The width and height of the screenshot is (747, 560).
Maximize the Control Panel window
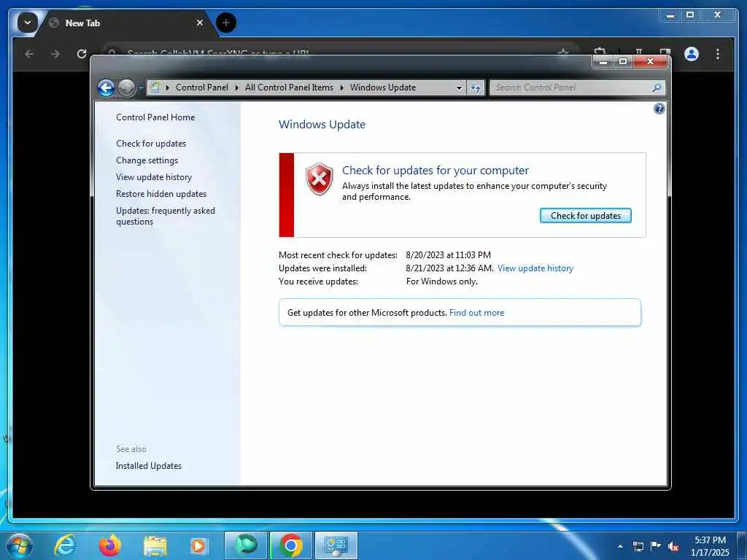623,61
